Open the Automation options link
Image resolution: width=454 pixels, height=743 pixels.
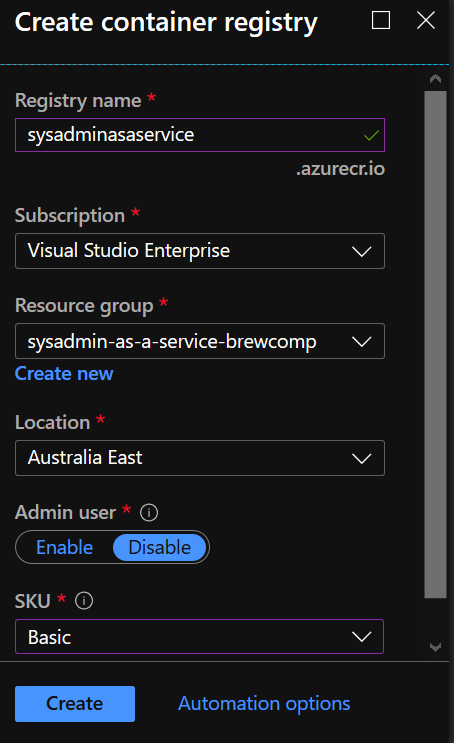[264, 704]
